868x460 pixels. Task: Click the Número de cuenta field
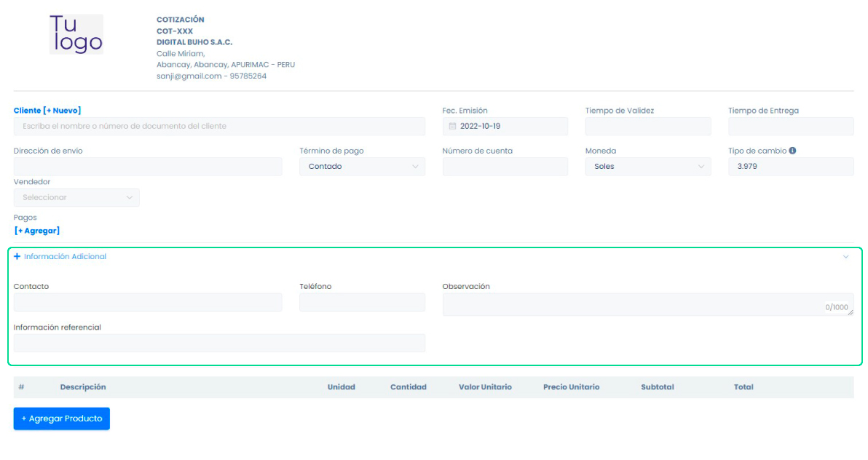[x=505, y=167]
